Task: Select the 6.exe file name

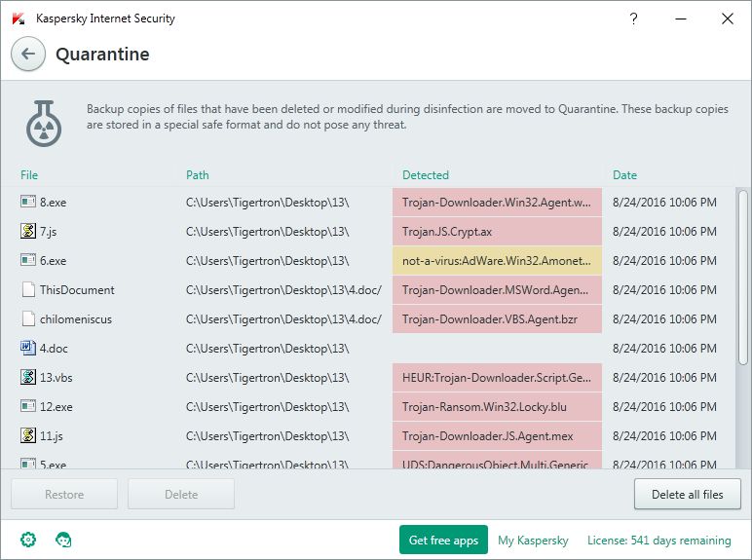Action: tap(54, 261)
